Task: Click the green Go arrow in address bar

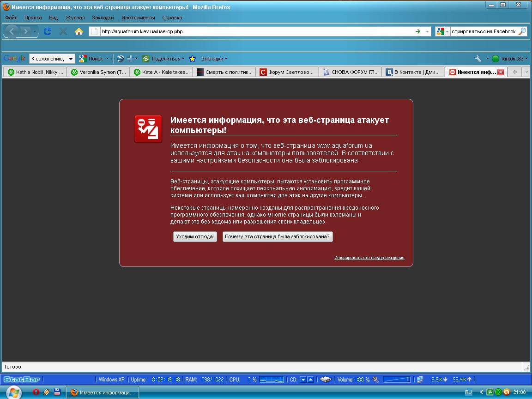Action: (x=417, y=31)
